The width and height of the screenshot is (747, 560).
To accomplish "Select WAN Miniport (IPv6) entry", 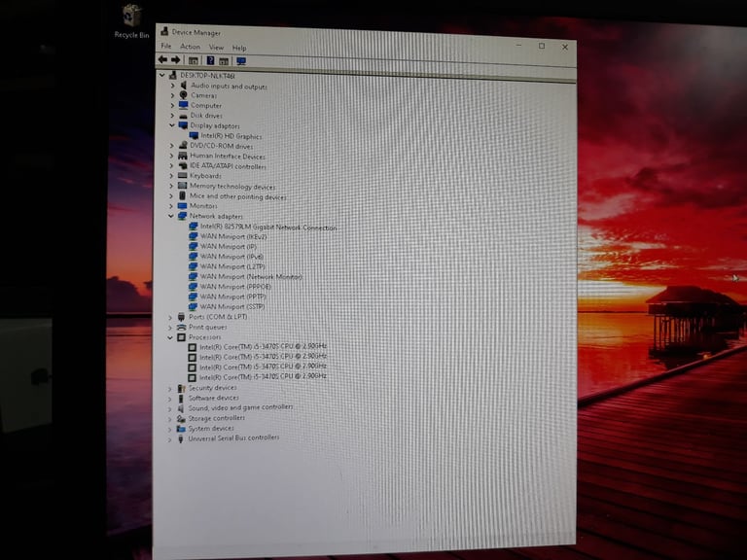I will tap(231, 257).
